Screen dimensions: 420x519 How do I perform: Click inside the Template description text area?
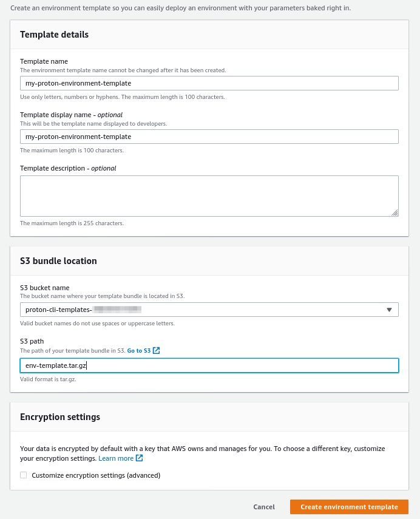pyautogui.click(x=209, y=194)
